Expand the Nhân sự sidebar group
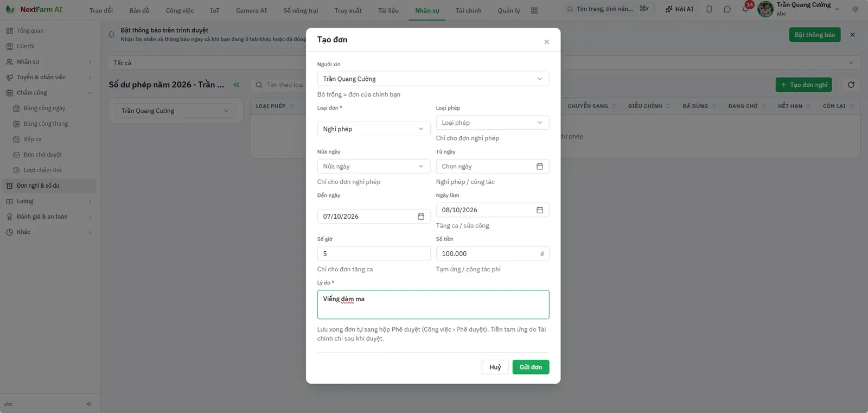Image resolution: width=868 pixels, height=413 pixels. [49, 62]
